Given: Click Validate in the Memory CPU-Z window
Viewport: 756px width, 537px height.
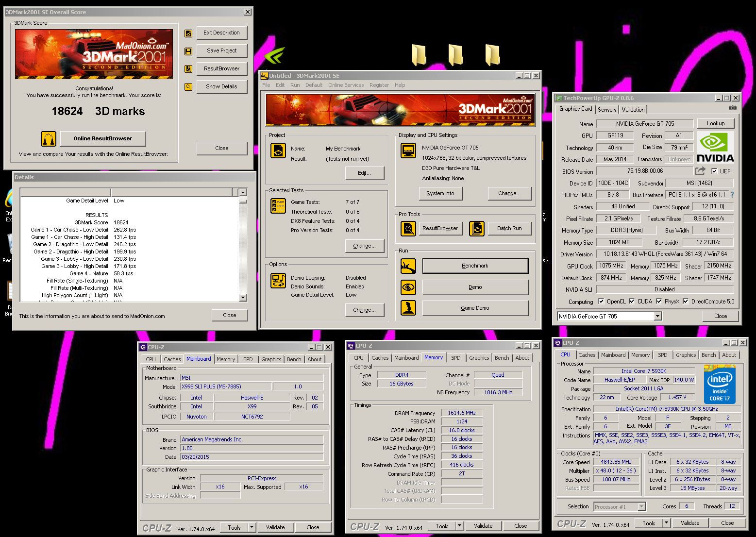Looking at the screenshot, I should 483,525.
